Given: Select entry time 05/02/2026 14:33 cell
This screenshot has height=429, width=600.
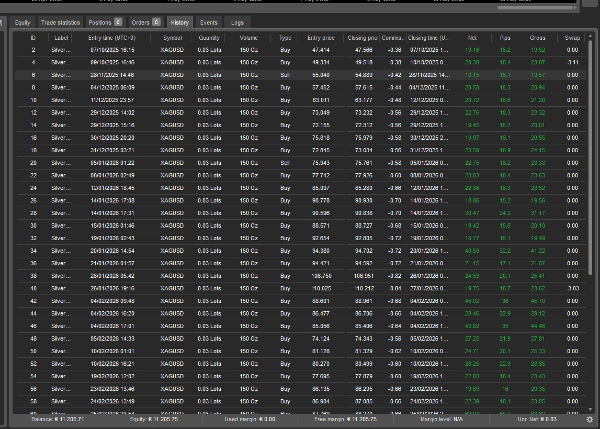Looking at the screenshot, I should [x=112, y=339].
